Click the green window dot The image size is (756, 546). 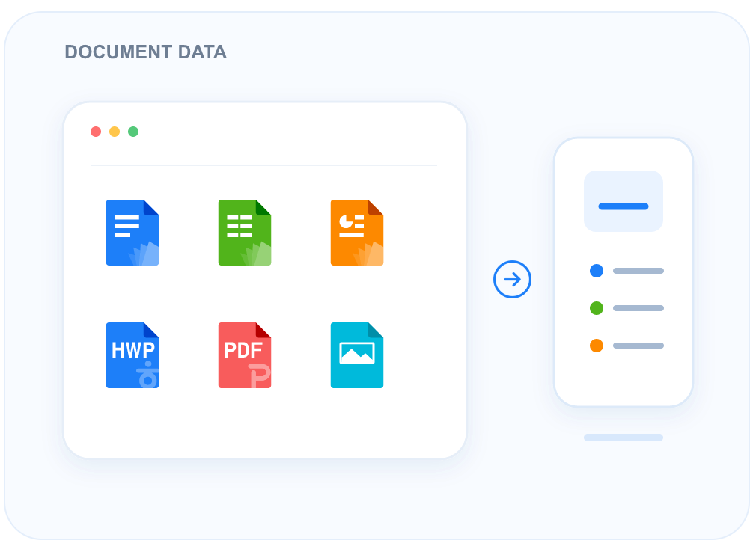coord(133,132)
